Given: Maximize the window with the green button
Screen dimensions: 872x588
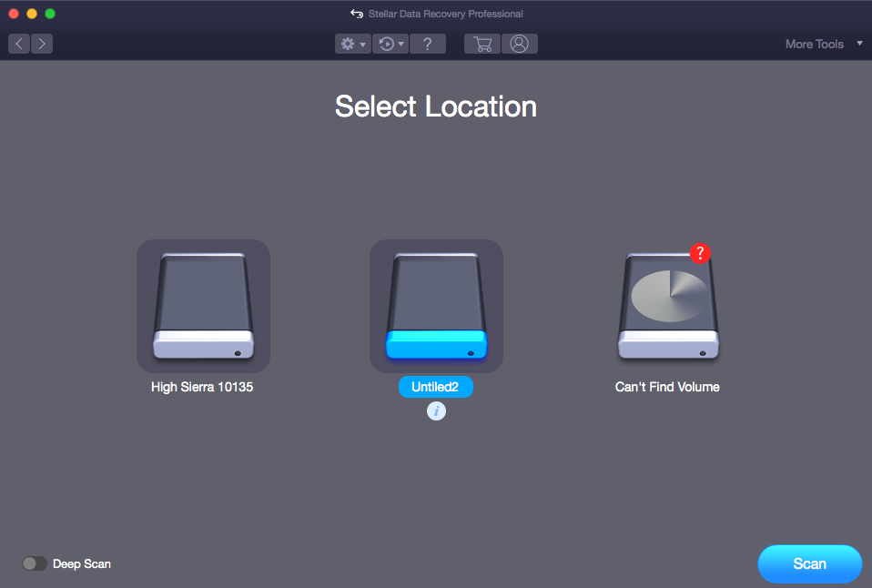Looking at the screenshot, I should 50,14.
